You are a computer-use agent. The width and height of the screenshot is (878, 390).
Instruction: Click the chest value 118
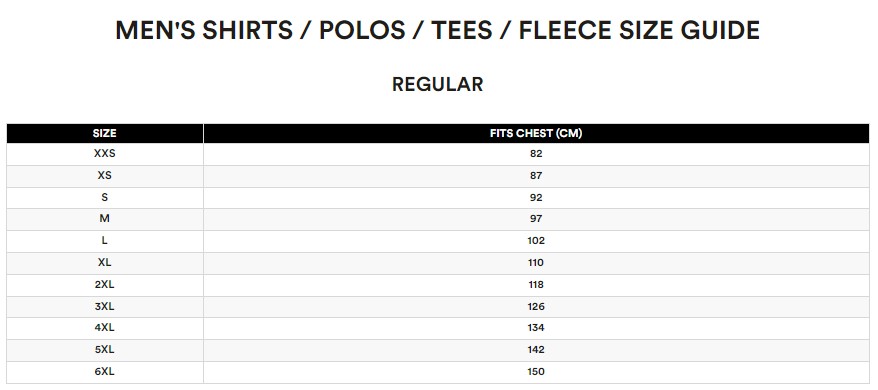tap(536, 285)
